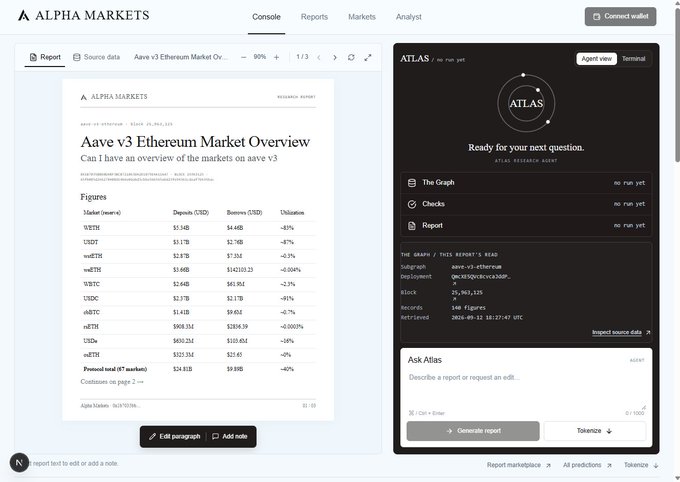Open the Report step row in Atlas

point(526,226)
